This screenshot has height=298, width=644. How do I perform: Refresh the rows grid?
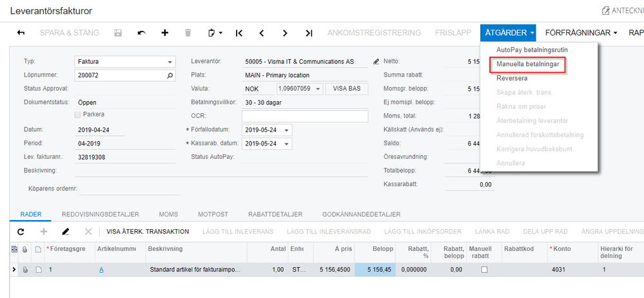[21, 232]
